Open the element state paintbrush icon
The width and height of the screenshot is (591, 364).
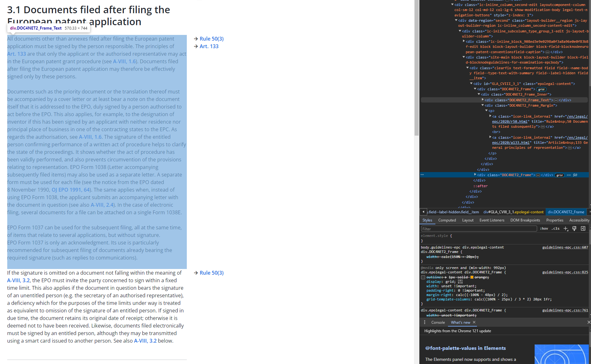pyautogui.click(x=574, y=229)
